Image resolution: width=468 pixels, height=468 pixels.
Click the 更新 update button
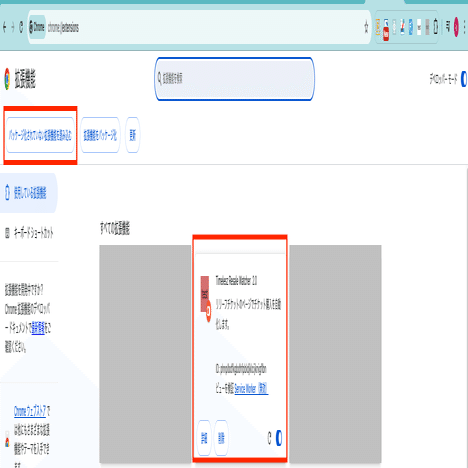pos(133,135)
